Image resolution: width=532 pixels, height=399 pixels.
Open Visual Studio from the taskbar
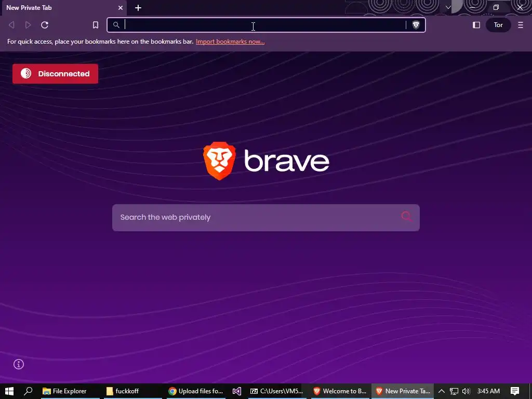click(x=237, y=391)
